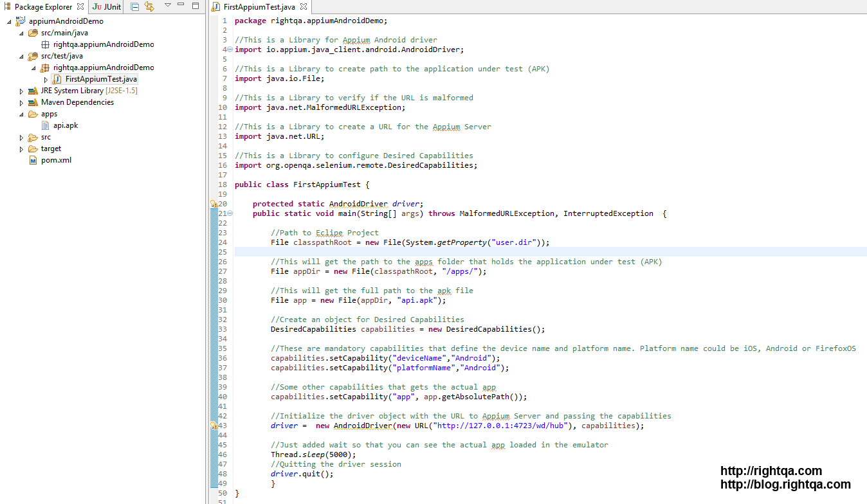867x504 pixels.
Task: Switch to the JUnit tab
Action: (107, 6)
